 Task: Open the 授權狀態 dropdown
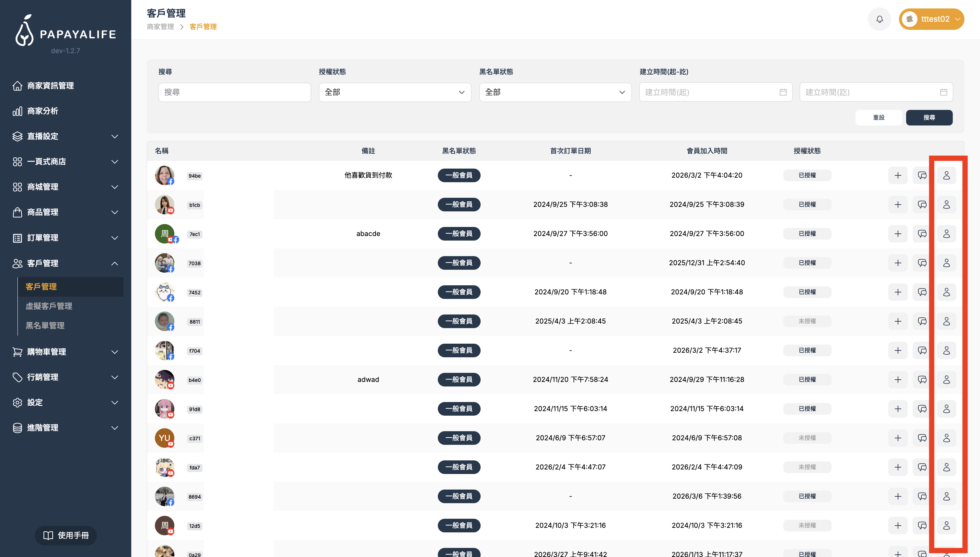[x=395, y=92]
